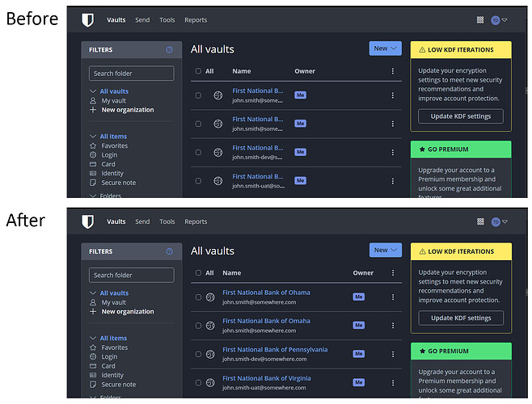Open options menu for john.smith-dev row in Before screenshot

coord(393,152)
